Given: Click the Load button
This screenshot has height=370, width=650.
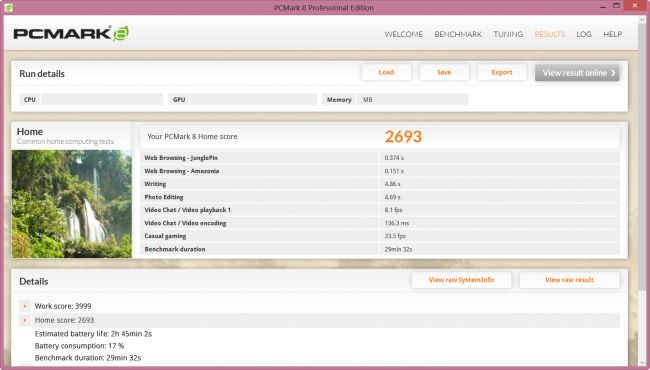Looking at the screenshot, I should tap(386, 73).
